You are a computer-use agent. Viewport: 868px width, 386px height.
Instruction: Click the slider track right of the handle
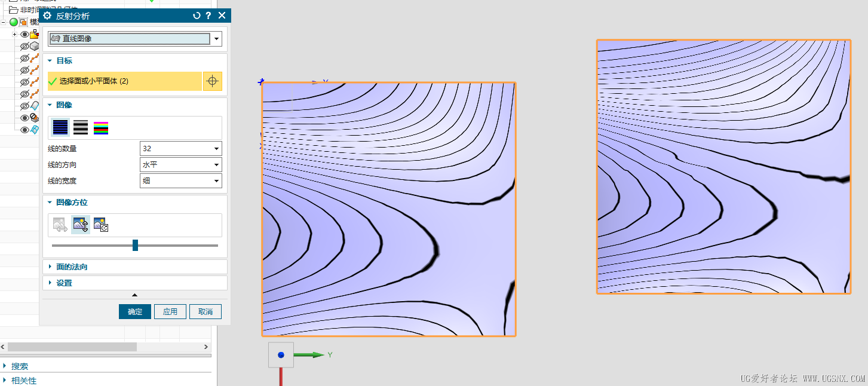pyautogui.click(x=178, y=245)
